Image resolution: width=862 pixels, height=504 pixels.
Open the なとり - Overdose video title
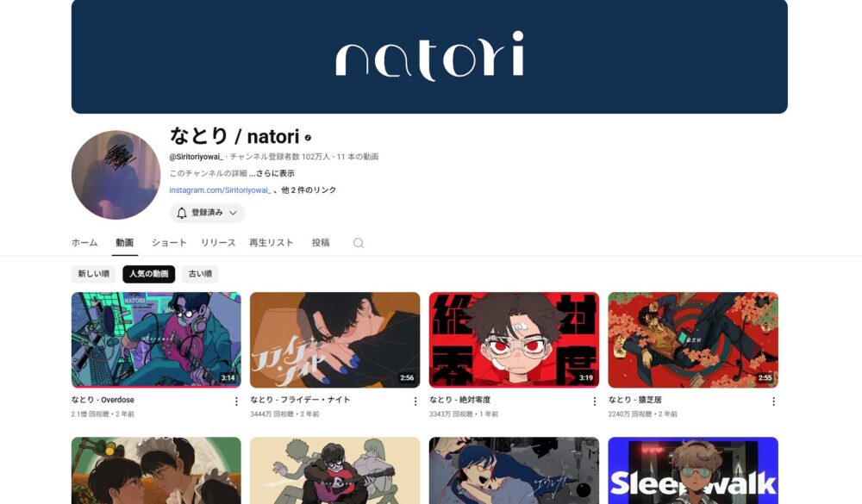103,400
